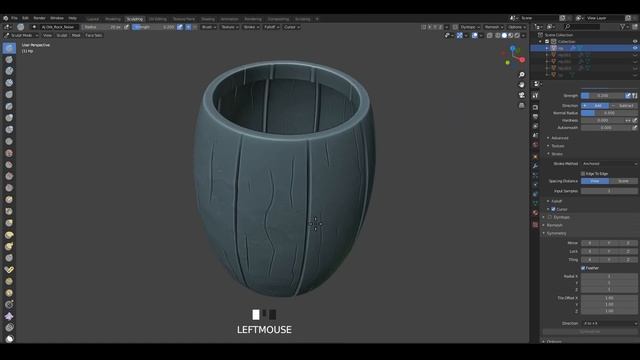This screenshot has height=360, width=640.
Task: Switch to the Layout workspace tab
Action: pos(93,19)
